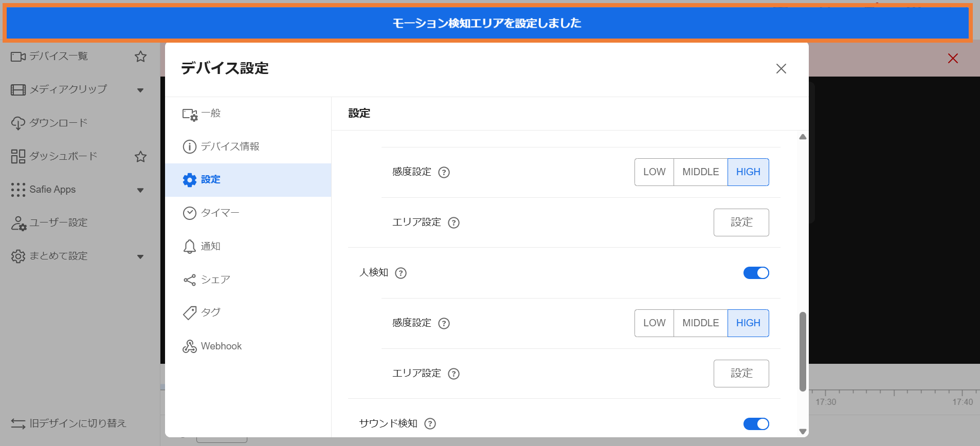Open help for upper エリア設定
The image size is (980, 446).
pyautogui.click(x=453, y=223)
